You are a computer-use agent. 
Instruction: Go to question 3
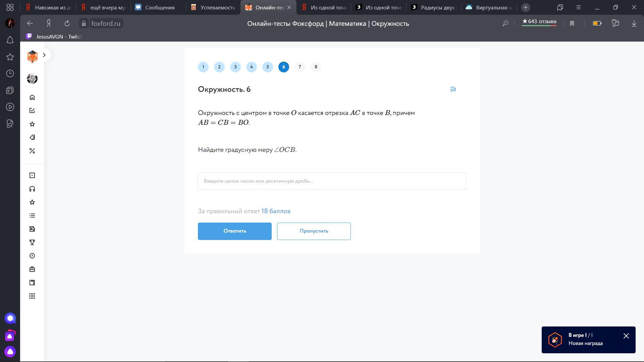235,67
